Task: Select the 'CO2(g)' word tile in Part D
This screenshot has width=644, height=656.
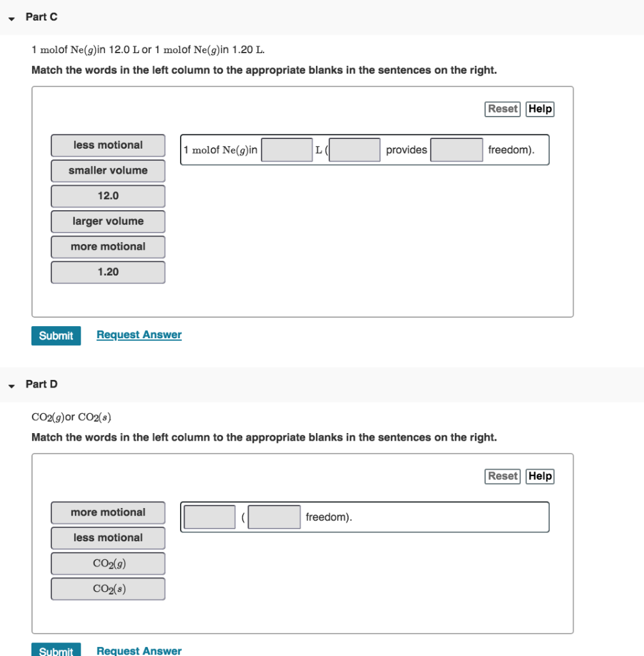Action: tap(108, 564)
